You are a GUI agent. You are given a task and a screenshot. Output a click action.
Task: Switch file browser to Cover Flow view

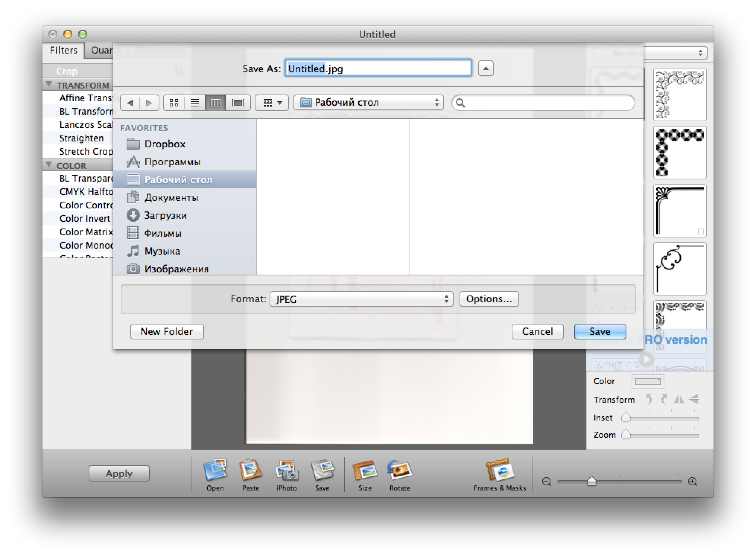238,103
